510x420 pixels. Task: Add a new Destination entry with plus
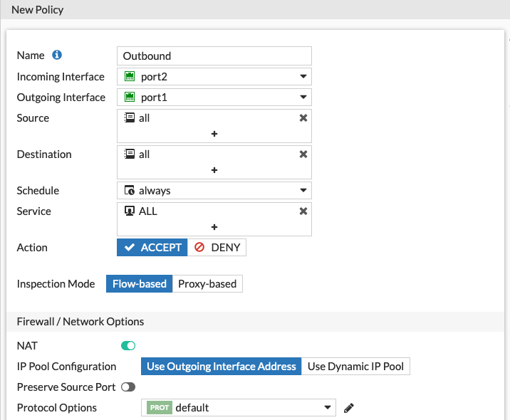pos(214,170)
